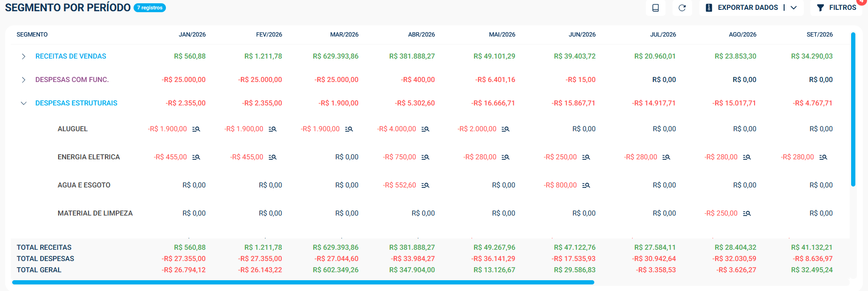The image size is (868, 291).
Task: Open the FILTROS button
Action: pos(837,7)
